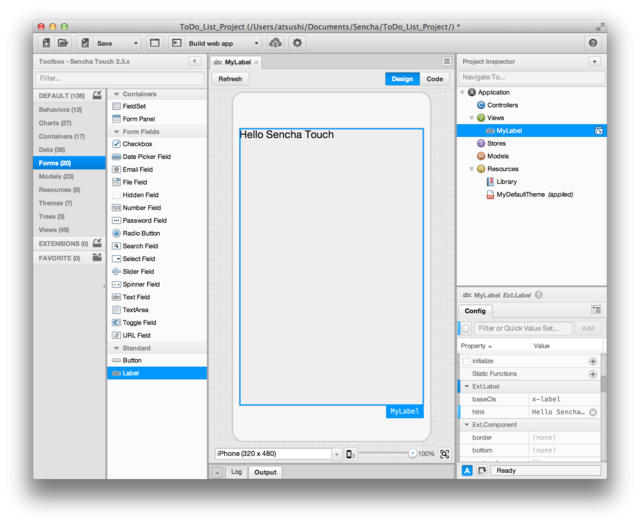This screenshot has width=640, height=525.
Task: Click the zoom-to-fit icon beside 100%
Action: click(x=444, y=454)
